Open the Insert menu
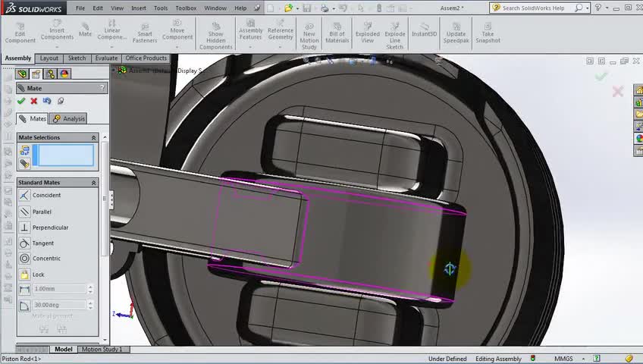 click(139, 8)
